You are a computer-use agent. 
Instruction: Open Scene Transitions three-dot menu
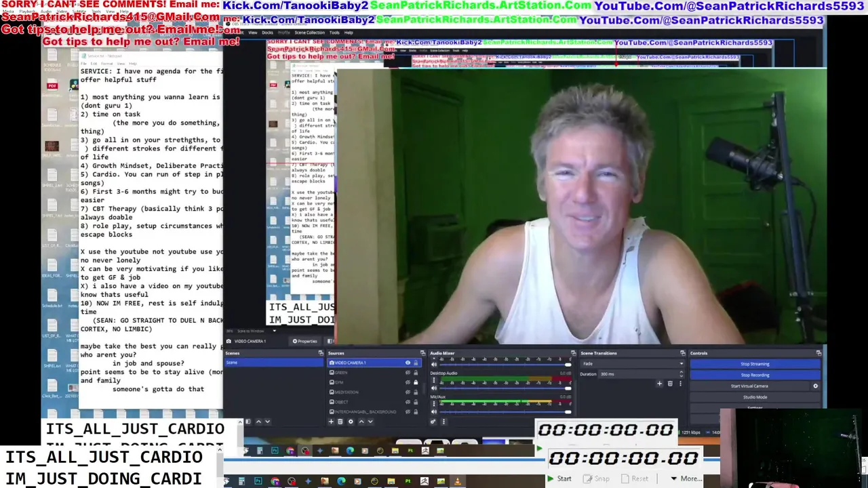point(680,384)
